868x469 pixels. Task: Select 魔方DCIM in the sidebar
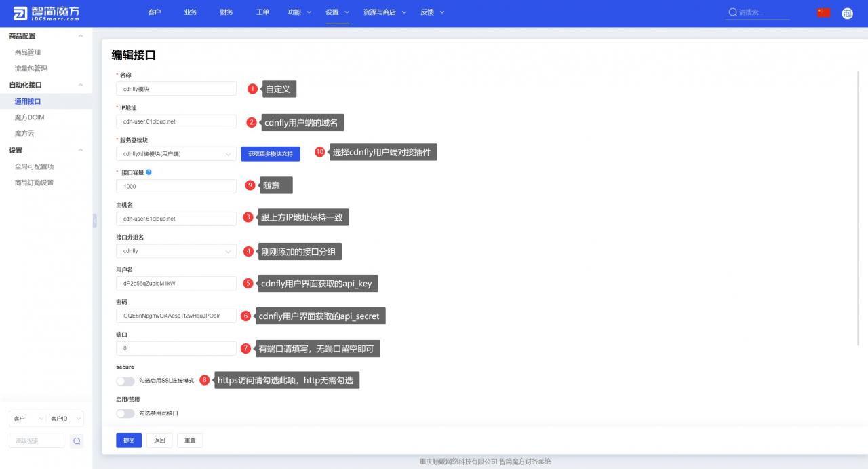29,117
